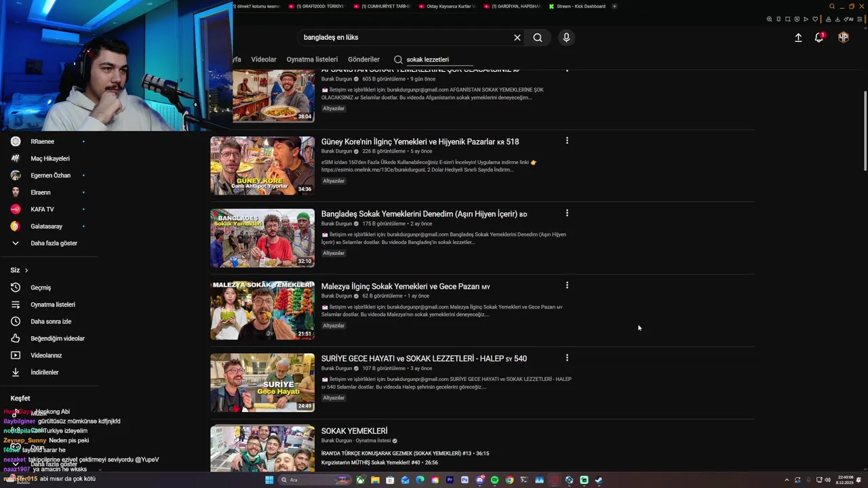The height and width of the screenshot is (488, 868).
Task: Open Galatasaray subscription channel
Action: [x=47, y=226]
